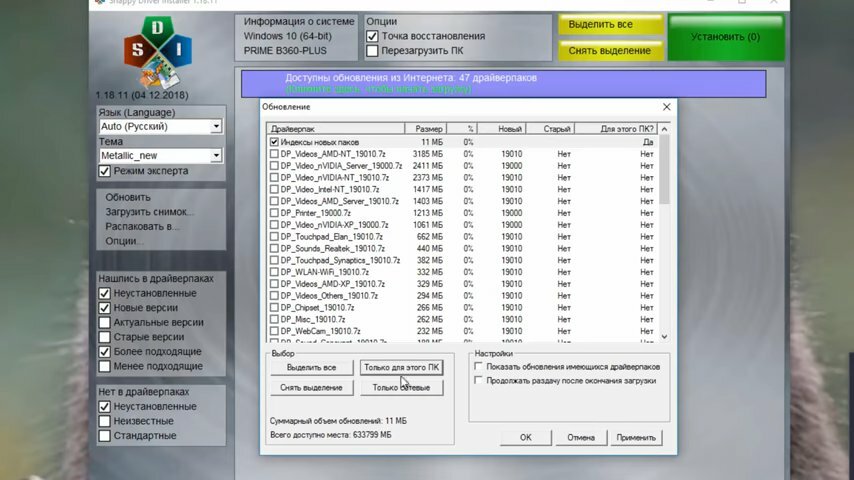
Task: Click green Установить (0) button
Action: pyautogui.click(x=725, y=37)
